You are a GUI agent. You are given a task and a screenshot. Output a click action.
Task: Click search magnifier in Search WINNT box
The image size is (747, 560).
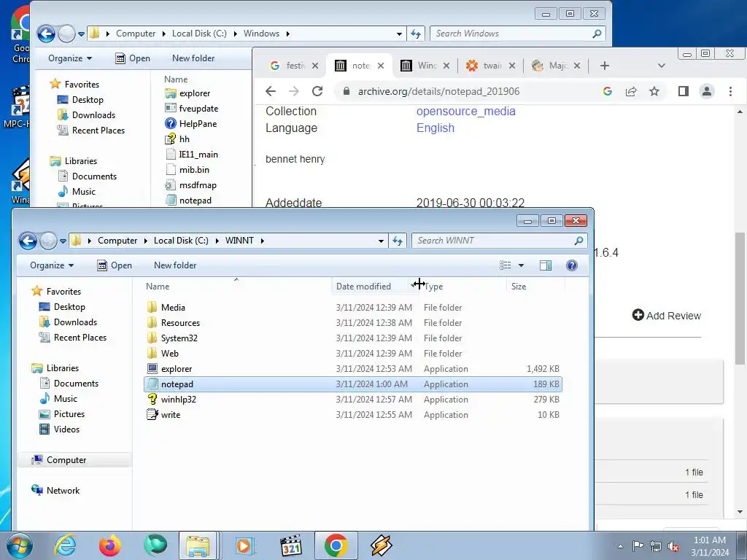click(578, 241)
